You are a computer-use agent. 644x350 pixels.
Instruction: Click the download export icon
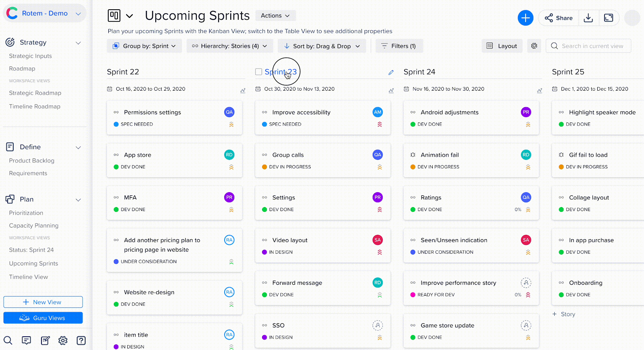pyautogui.click(x=588, y=18)
